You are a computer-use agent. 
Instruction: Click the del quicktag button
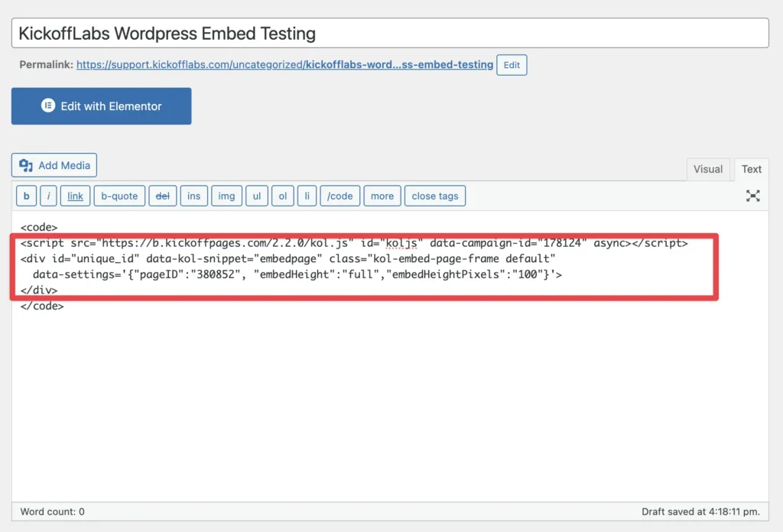click(x=162, y=196)
